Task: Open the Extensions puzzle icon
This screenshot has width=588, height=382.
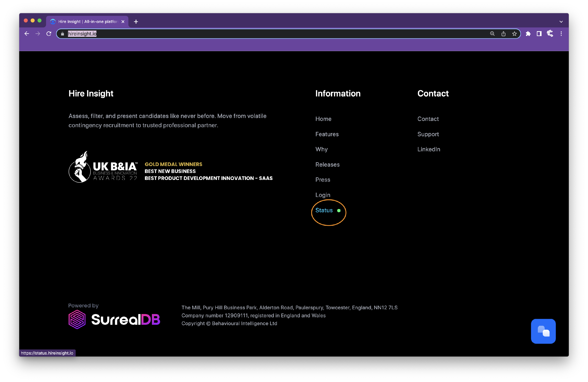Action: (528, 34)
